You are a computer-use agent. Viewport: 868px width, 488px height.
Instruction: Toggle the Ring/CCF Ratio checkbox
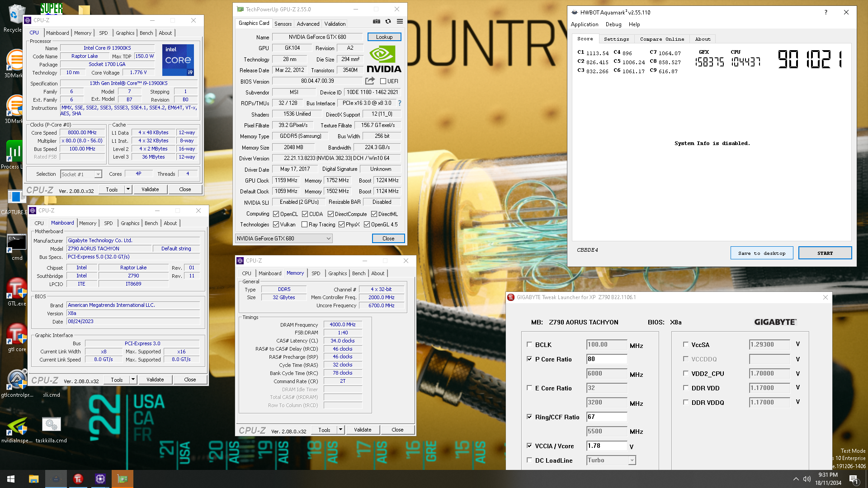(529, 417)
